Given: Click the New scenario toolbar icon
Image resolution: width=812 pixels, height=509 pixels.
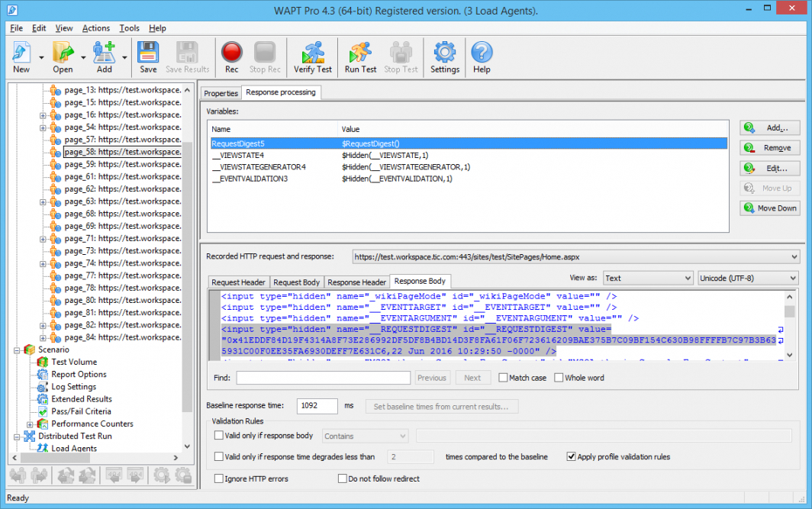Looking at the screenshot, I should pyautogui.click(x=21, y=53).
